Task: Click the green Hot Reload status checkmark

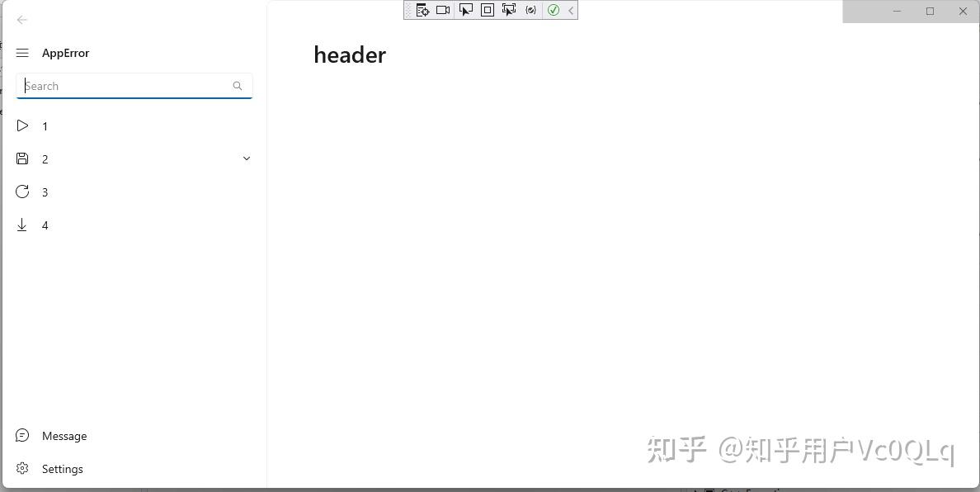Action: tap(554, 10)
